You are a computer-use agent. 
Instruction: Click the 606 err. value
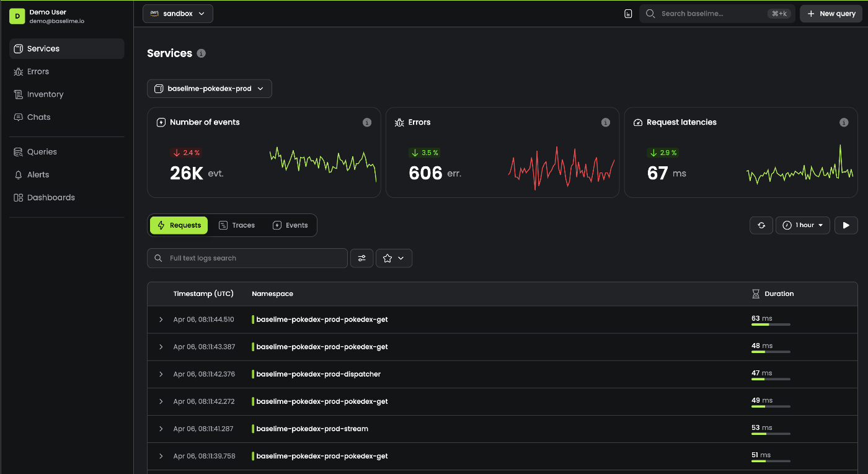[435, 173]
